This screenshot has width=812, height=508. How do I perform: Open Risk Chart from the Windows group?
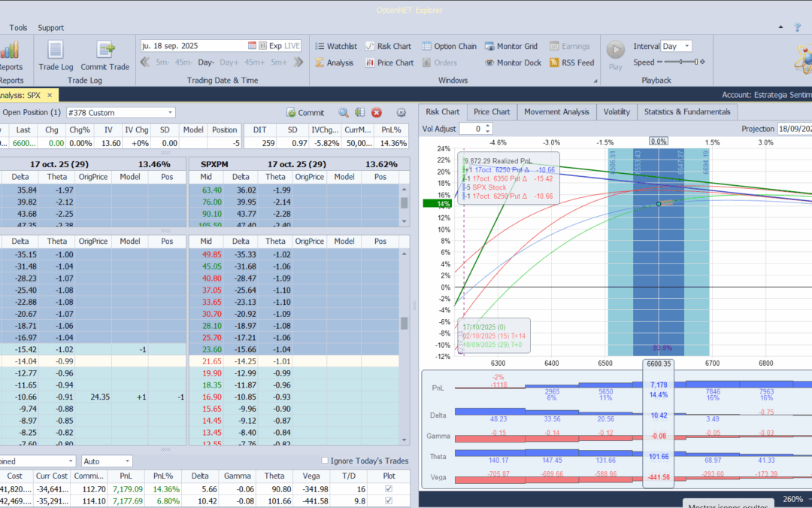coord(389,46)
